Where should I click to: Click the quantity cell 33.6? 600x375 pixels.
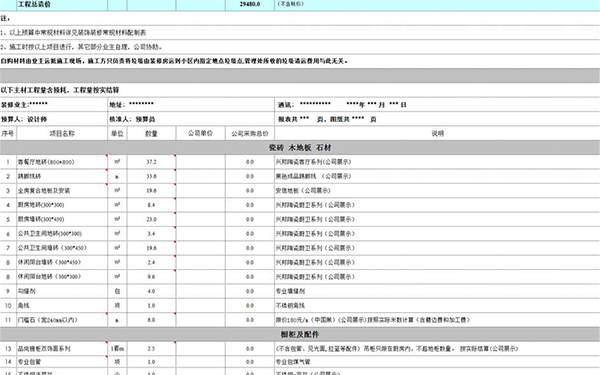click(152, 176)
